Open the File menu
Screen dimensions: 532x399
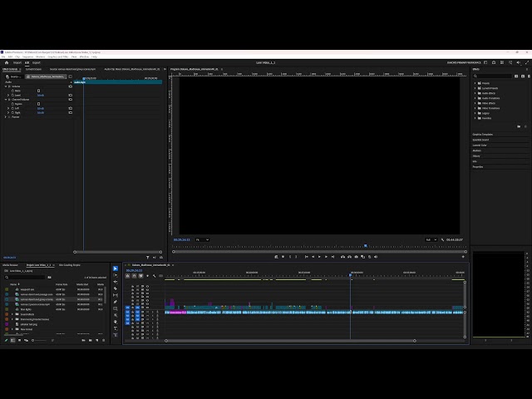point(3,57)
